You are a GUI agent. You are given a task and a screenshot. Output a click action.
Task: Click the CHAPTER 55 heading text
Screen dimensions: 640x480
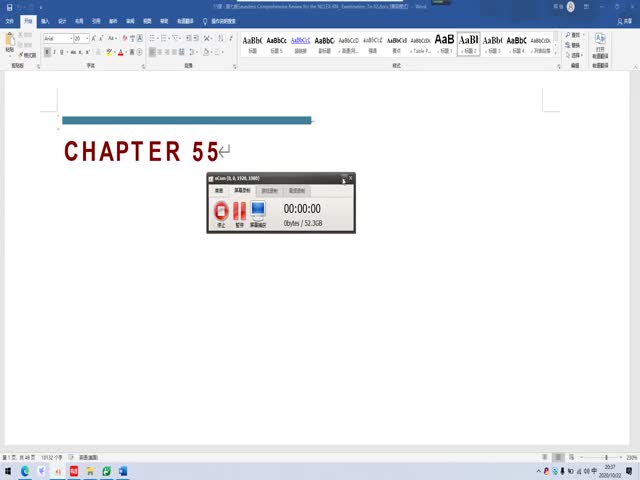pos(141,152)
